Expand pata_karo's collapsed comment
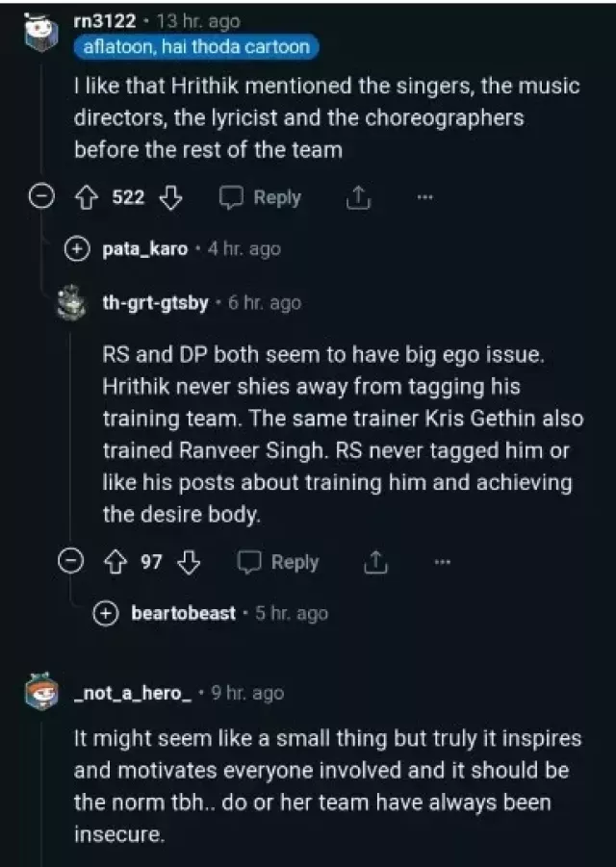This screenshot has width=616, height=867. coord(78,249)
